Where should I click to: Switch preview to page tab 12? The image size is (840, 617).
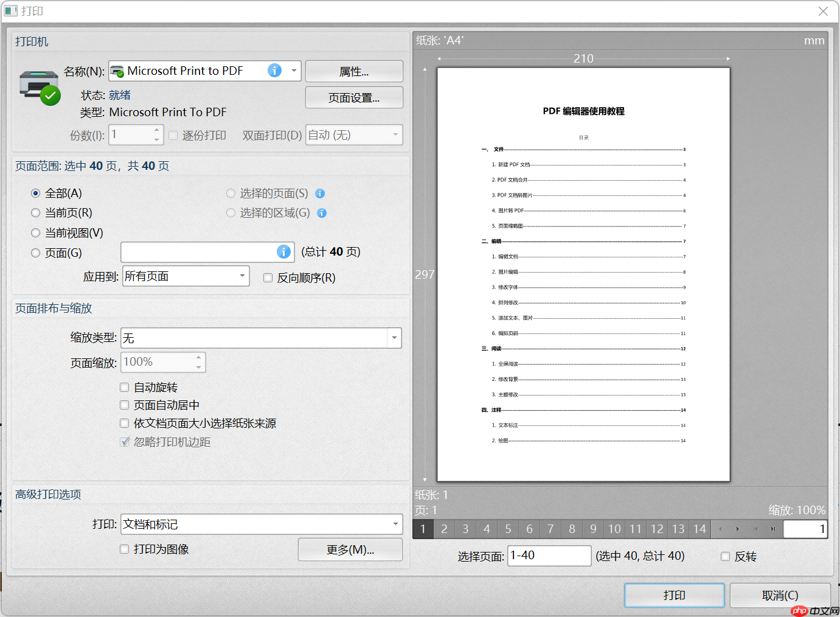pos(657,529)
